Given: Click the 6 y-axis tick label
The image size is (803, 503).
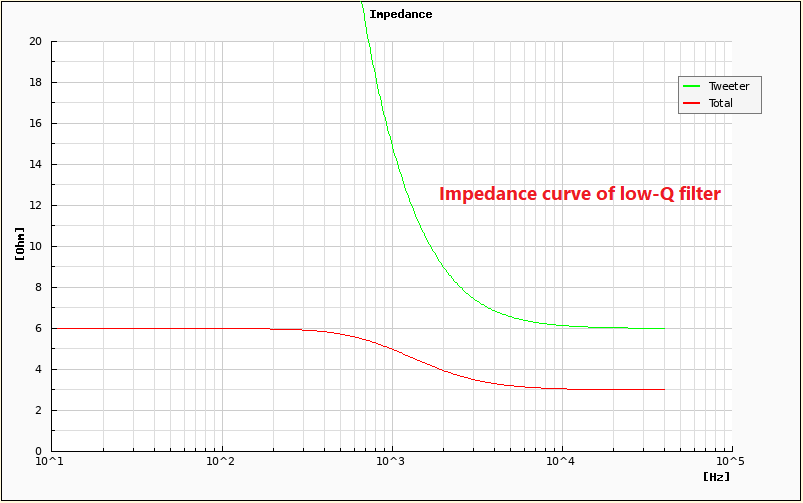Looking at the screenshot, I should (38, 328).
